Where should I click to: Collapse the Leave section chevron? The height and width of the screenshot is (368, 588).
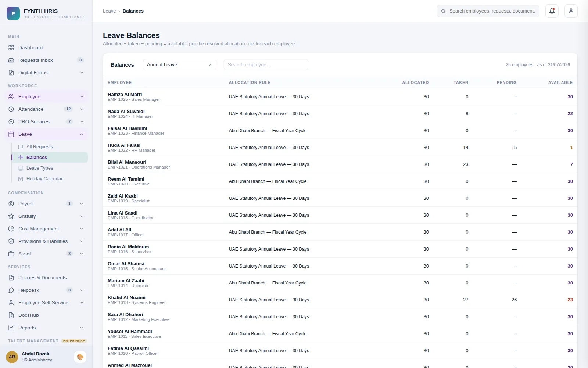82,134
